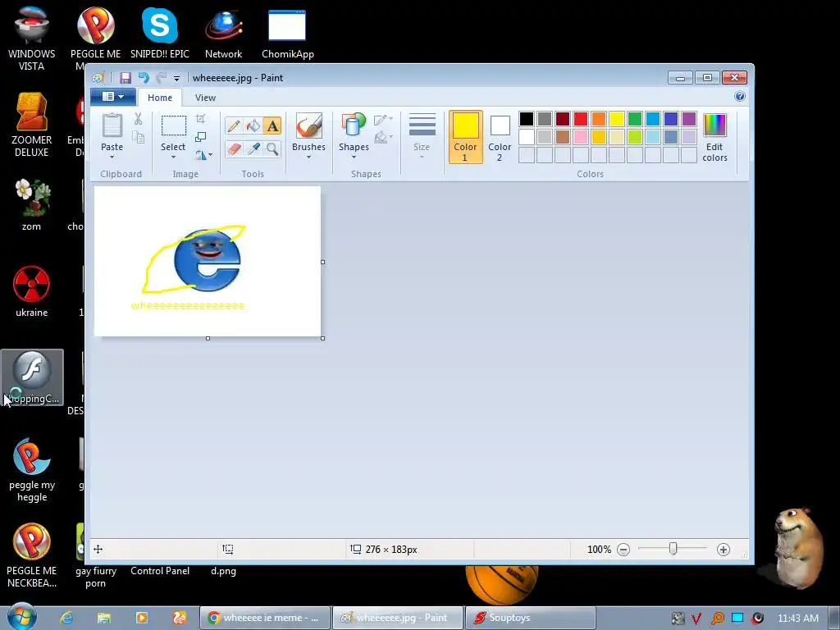The width and height of the screenshot is (840, 630).
Task: Click the Resize icon in Image group
Action: (200, 137)
